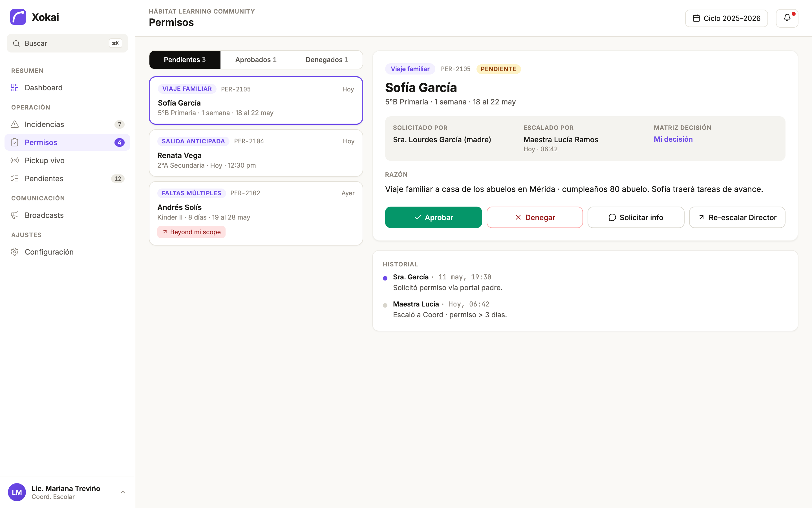The width and height of the screenshot is (812, 508).
Task: Click the SALIDA ANTICIPADA tag
Action: (x=193, y=141)
